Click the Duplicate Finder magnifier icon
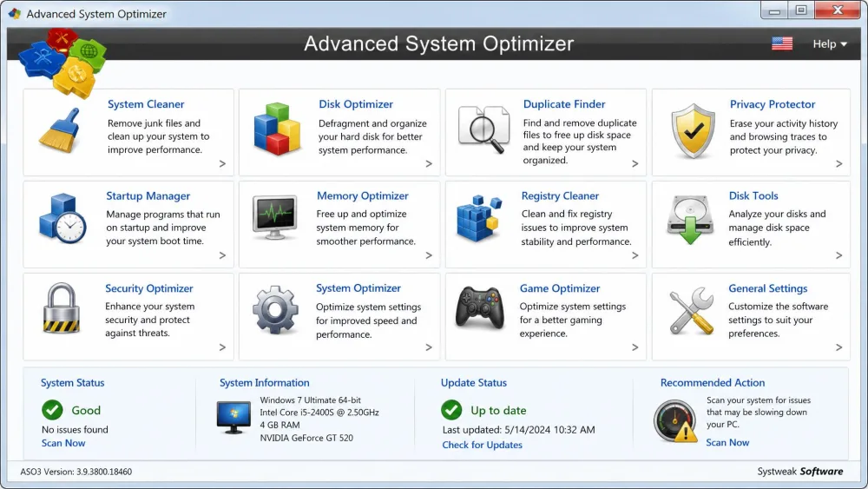Screen dimensions: 868x489 483,129
